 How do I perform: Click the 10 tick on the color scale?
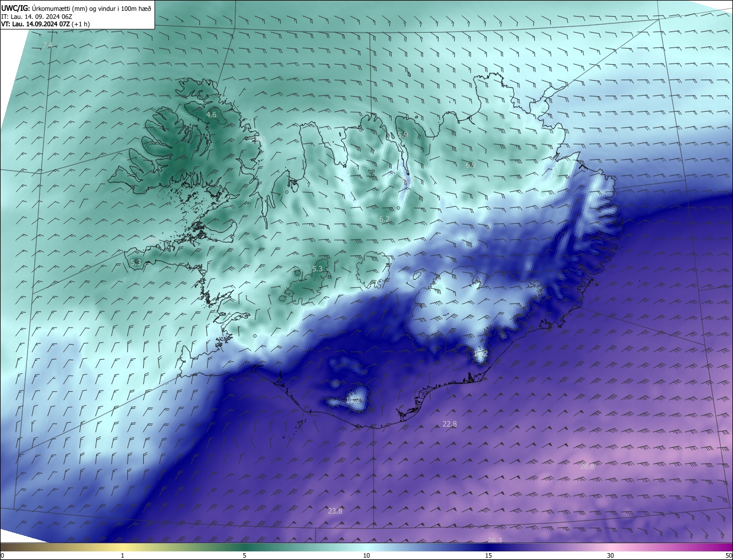tap(366, 555)
